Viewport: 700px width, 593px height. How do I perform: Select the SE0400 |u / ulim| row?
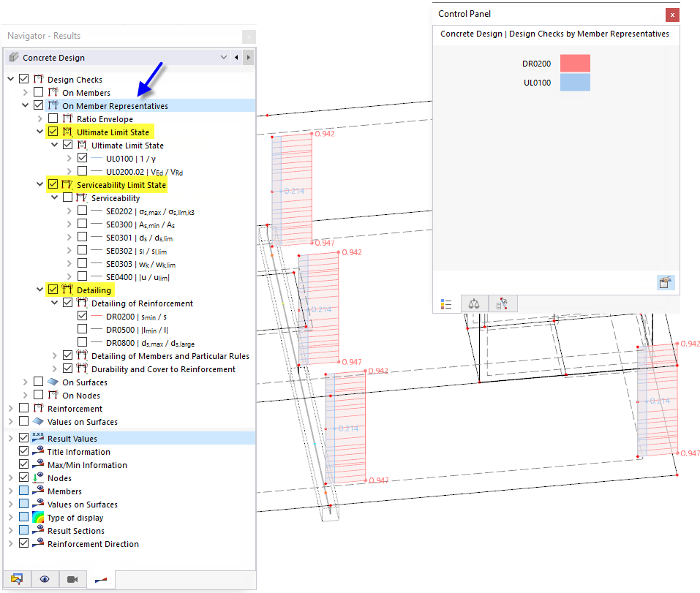[x=138, y=277]
